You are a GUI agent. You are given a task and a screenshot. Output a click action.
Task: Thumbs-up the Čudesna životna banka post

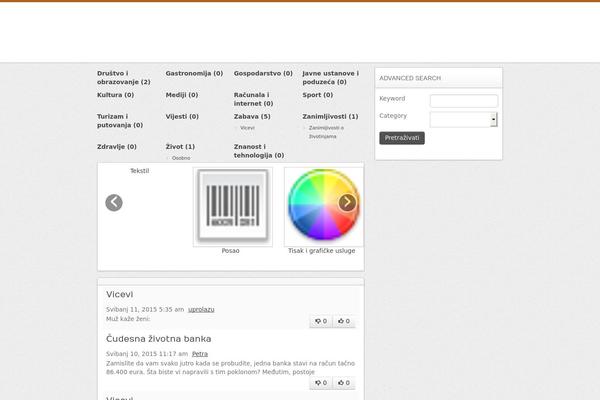(x=344, y=383)
